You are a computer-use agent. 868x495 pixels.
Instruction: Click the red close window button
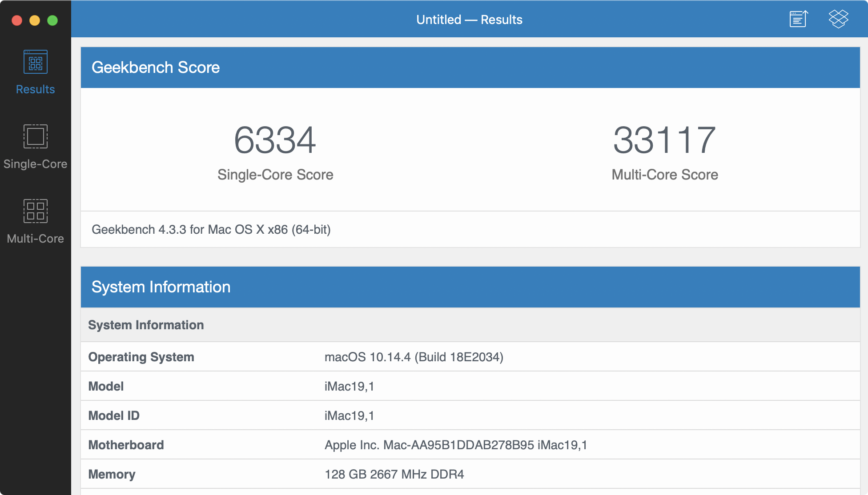click(x=17, y=20)
